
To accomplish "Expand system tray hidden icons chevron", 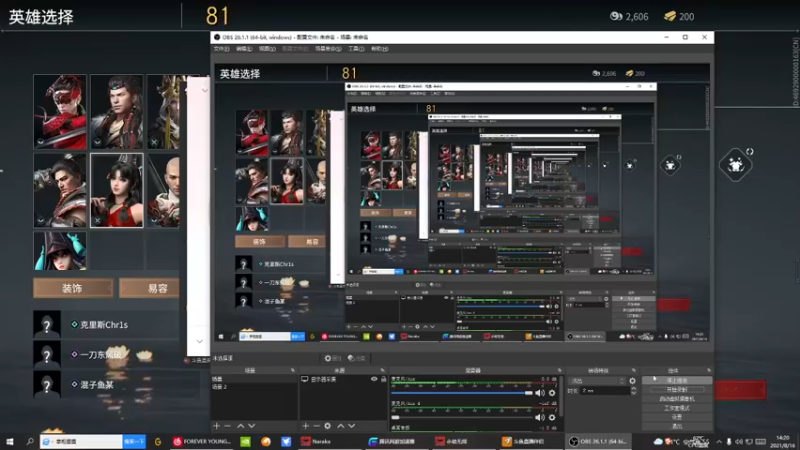I will click(719, 441).
